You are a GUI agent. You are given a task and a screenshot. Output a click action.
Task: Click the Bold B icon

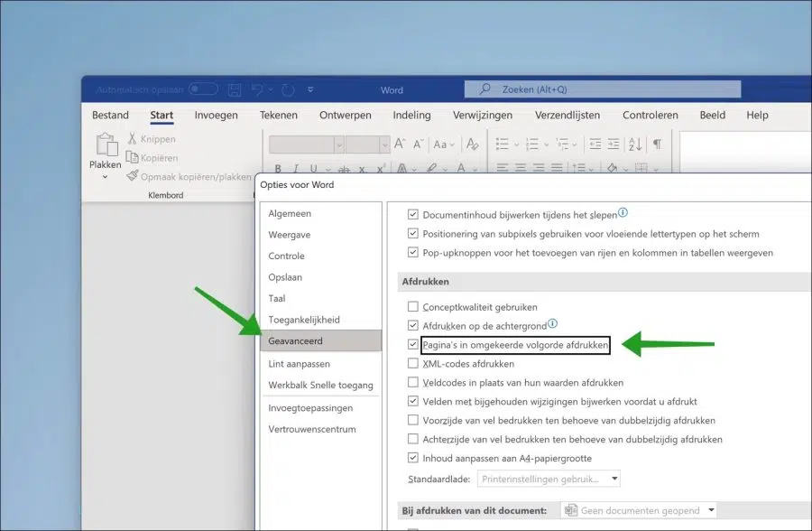tap(278, 169)
